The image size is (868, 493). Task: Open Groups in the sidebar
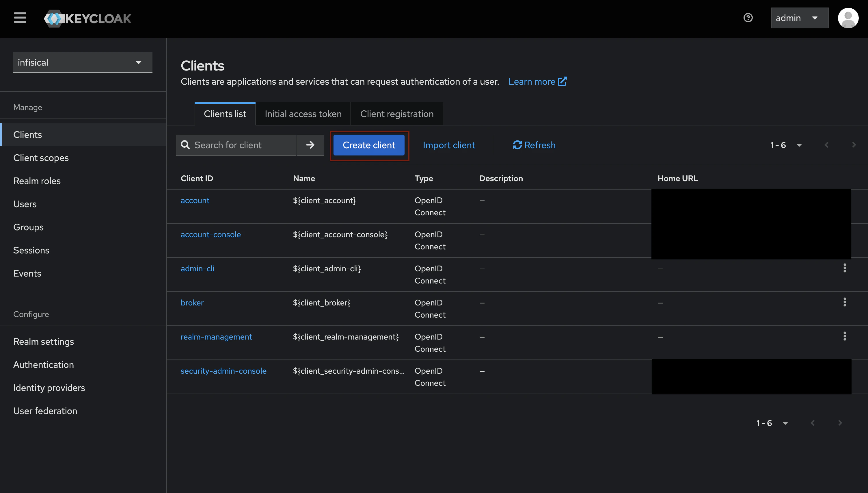click(x=83, y=227)
